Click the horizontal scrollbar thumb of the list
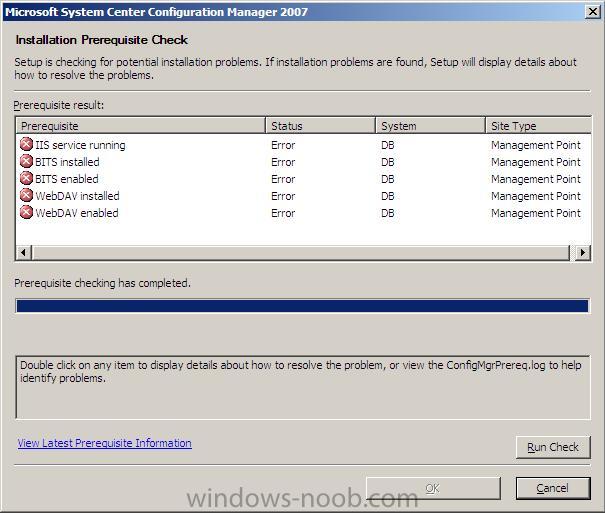This screenshot has width=605, height=513. [x=301, y=253]
